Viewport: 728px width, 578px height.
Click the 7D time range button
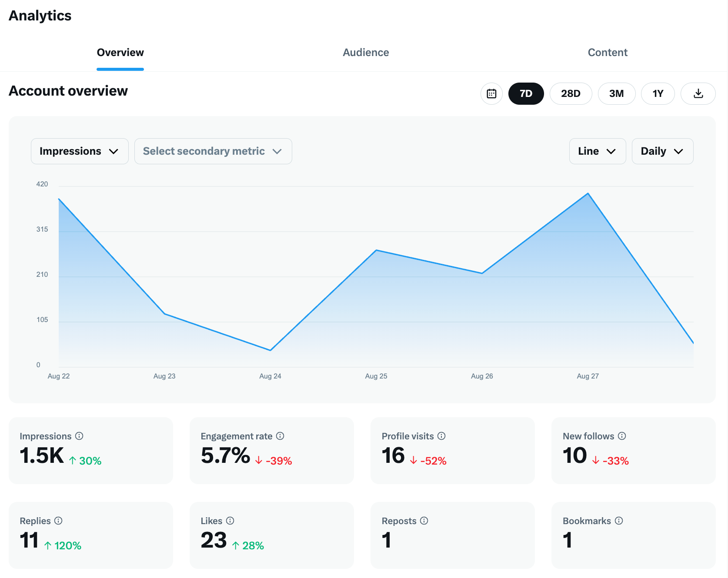526,93
